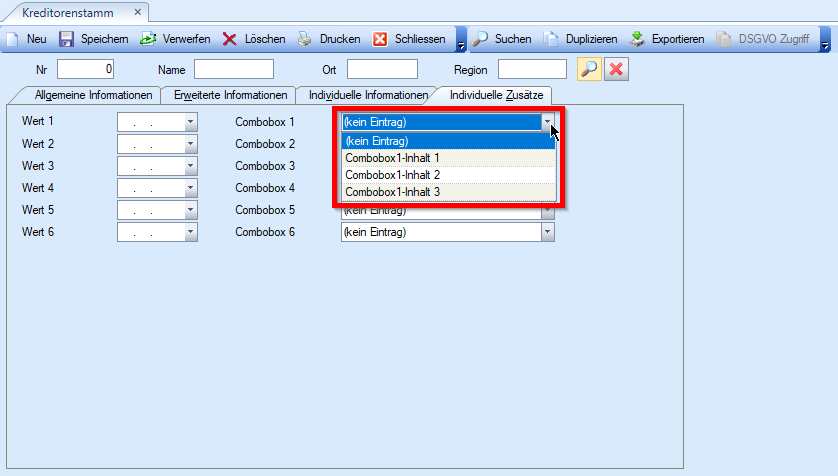The width and height of the screenshot is (838, 476).
Task: Choose (kein Eintrag) in open list
Action: [x=449, y=141]
